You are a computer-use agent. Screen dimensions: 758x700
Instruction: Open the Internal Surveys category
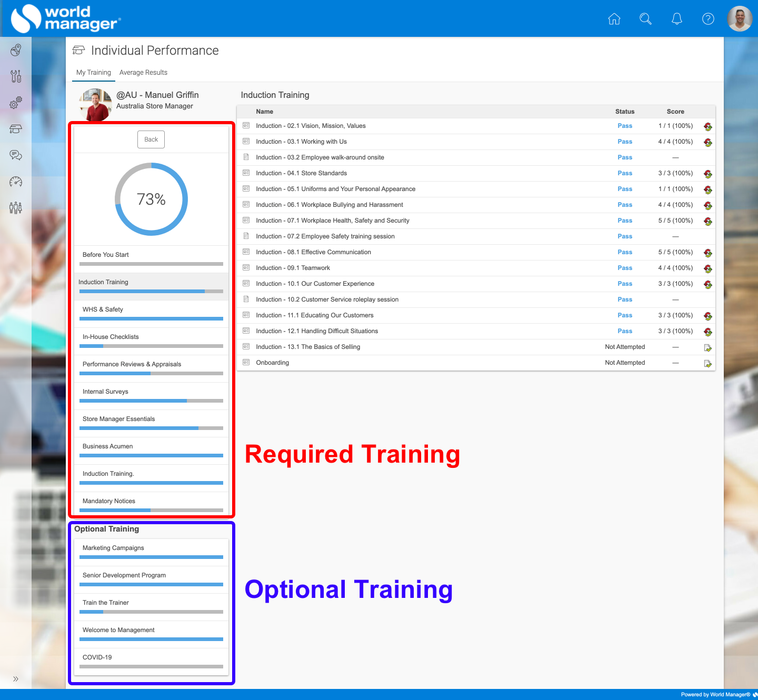point(151,396)
